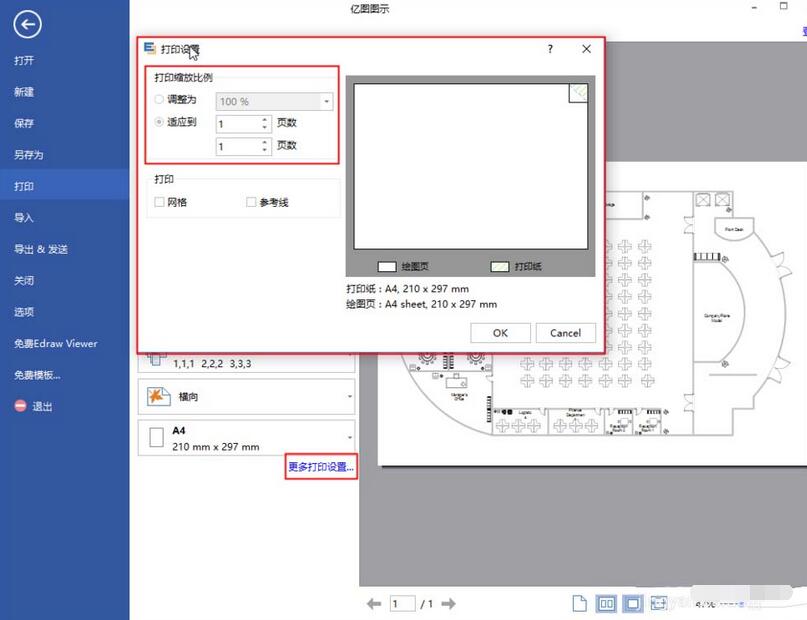Select 导入 in the sidebar
Viewport: 807px width, 620px height.
click(24, 218)
